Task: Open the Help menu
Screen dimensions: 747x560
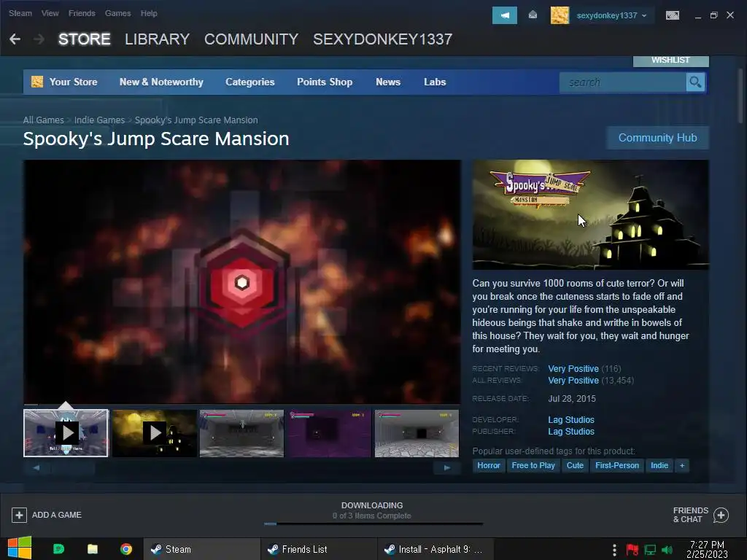Action: tap(149, 13)
